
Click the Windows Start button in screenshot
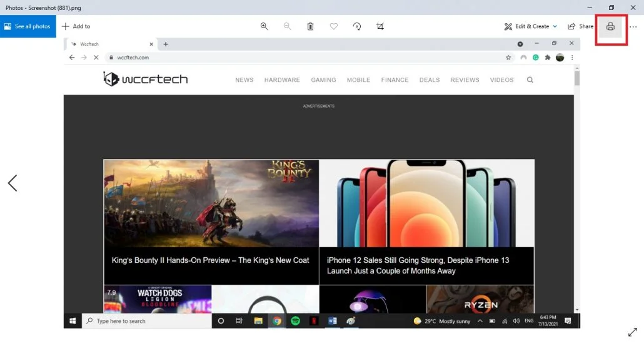[x=73, y=321]
